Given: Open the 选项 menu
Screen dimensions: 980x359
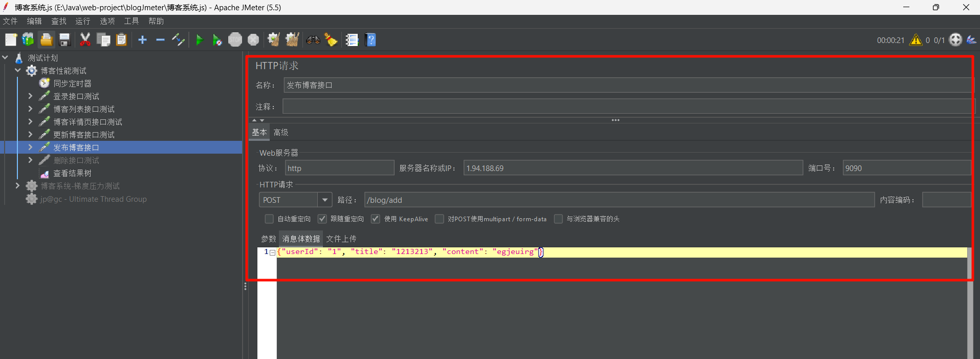Looking at the screenshot, I should (107, 21).
